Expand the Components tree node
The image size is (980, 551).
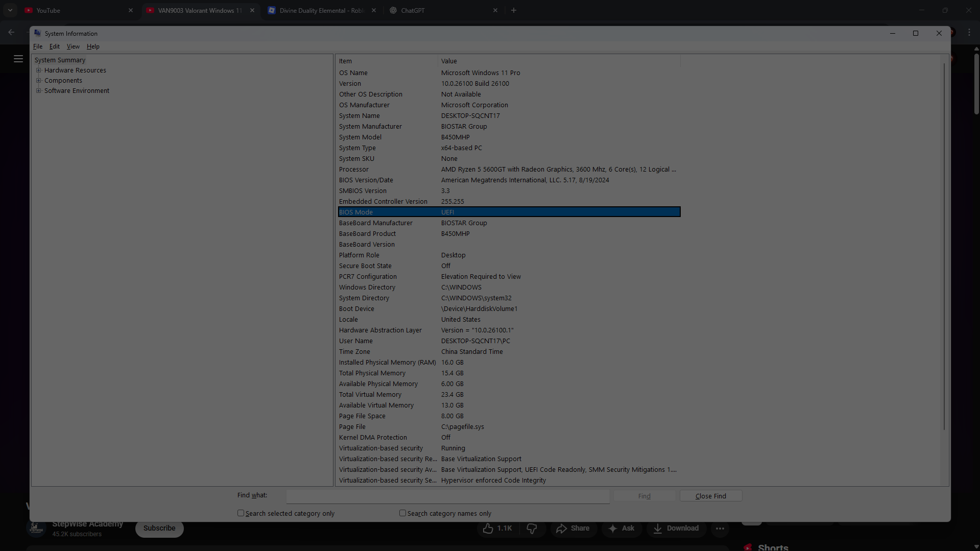[39, 80]
